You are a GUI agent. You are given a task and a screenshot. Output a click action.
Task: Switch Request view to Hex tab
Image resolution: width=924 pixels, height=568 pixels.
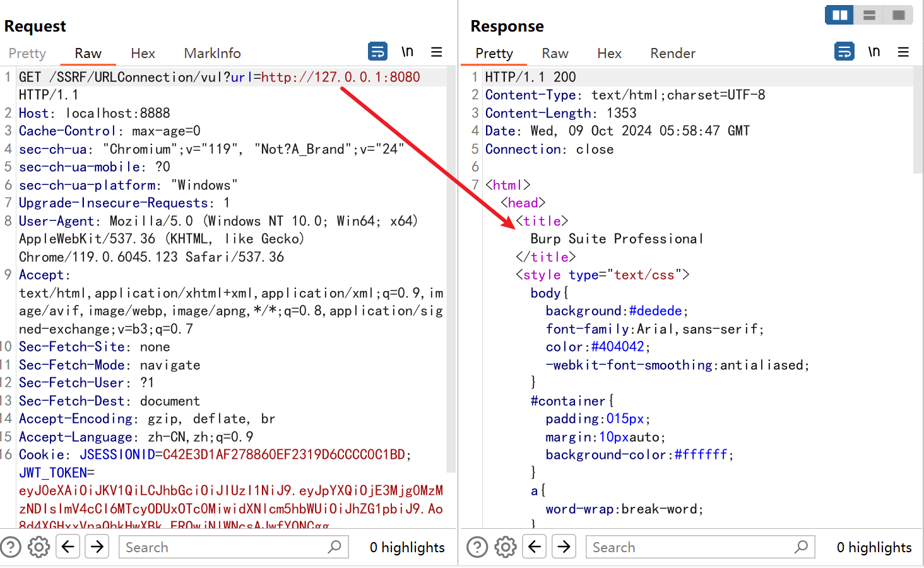coord(143,54)
